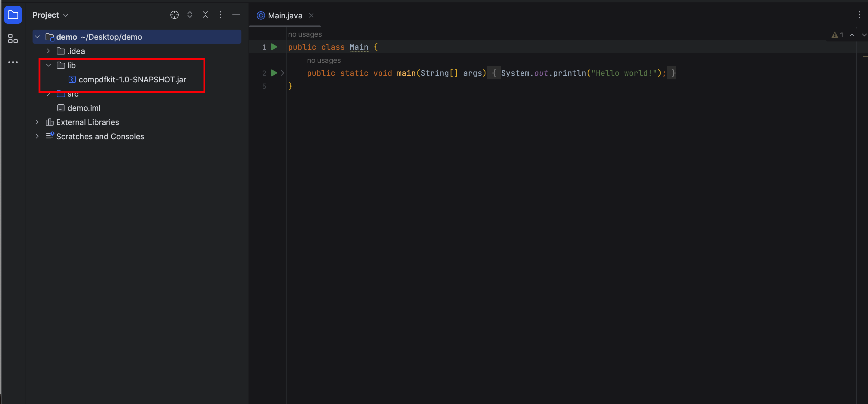Close the Main.java tab
This screenshot has height=404, width=868.
(x=311, y=15)
